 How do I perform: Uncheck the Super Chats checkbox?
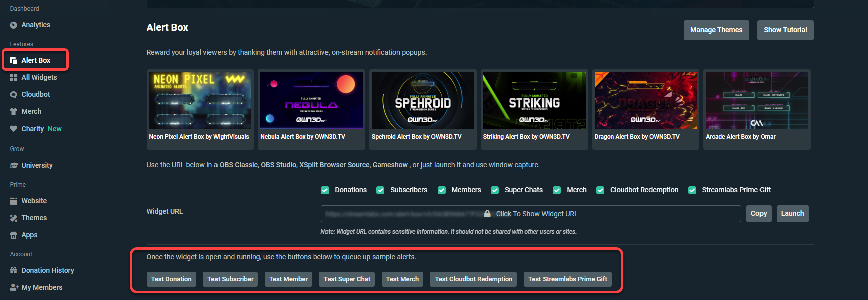coord(495,190)
